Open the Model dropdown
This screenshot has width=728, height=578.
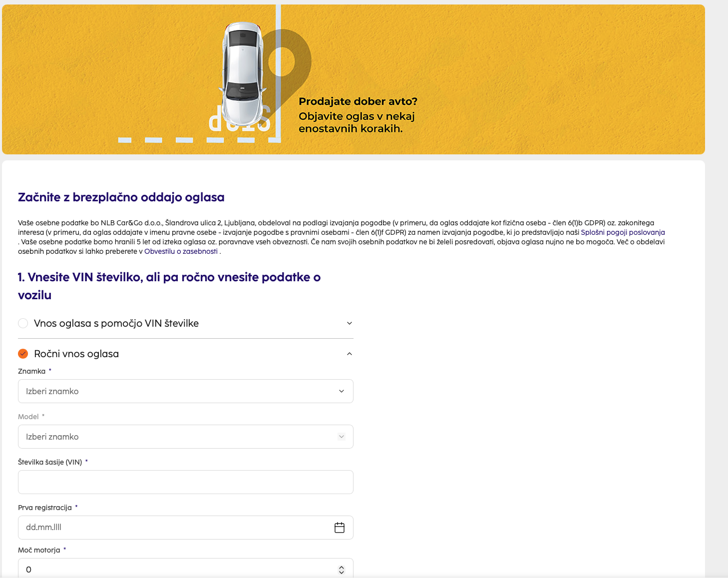click(x=185, y=437)
